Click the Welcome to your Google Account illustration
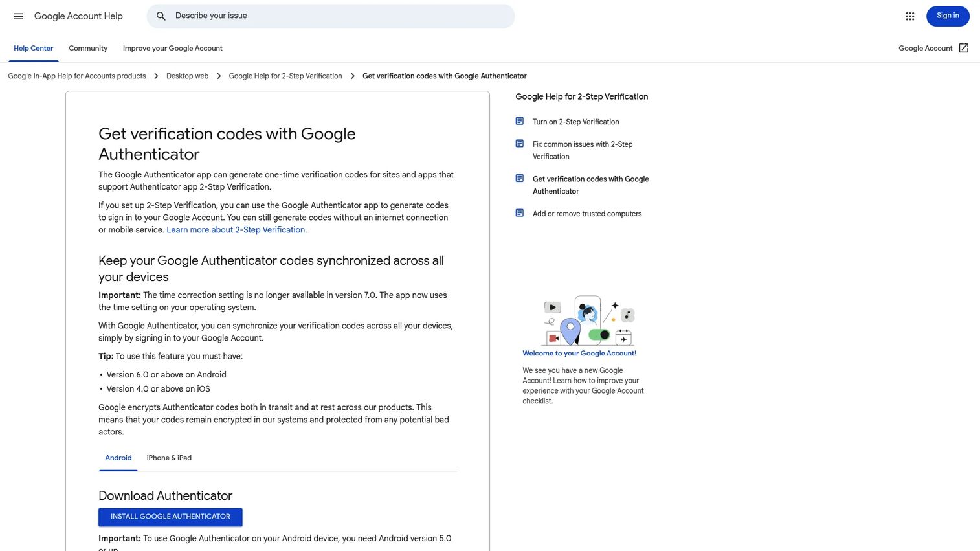Viewport: 980px width, 551px height. click(588, 320)
